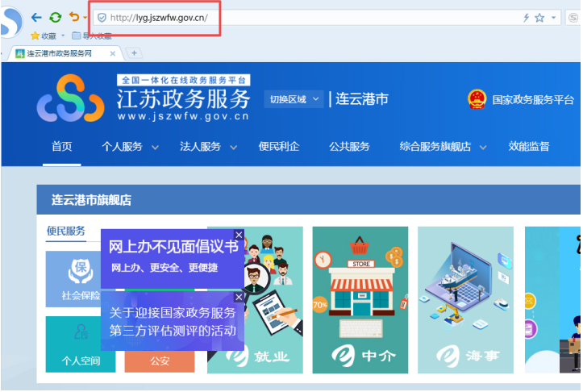Select the 首页 navigation item
This screenshot has height=392, width=583.
pyautogui.click(x=62, y=146)
